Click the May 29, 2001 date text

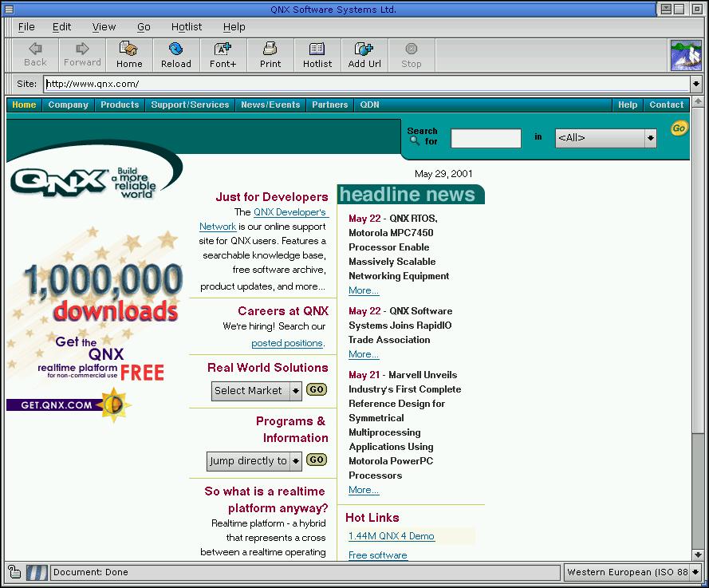pos(443,174)
